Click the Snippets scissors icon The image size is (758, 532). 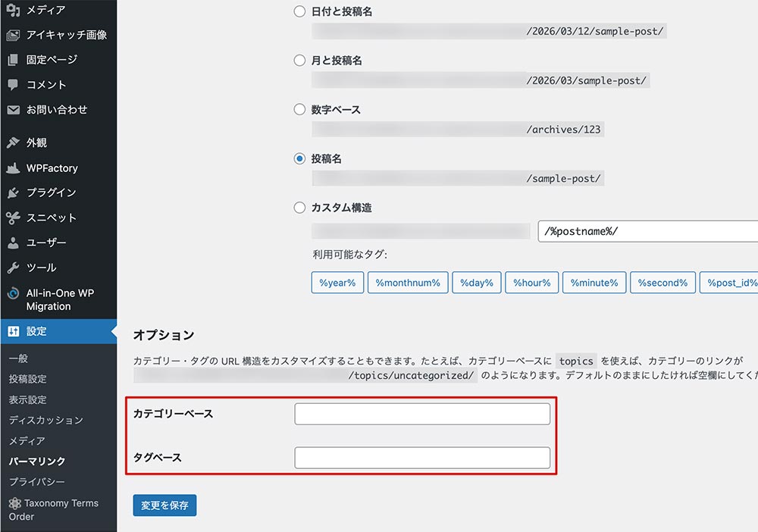pos(13,217)
